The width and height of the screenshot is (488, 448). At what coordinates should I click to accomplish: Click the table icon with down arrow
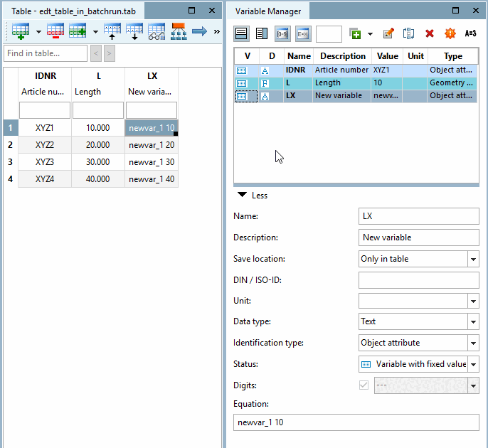coord(134,31)
